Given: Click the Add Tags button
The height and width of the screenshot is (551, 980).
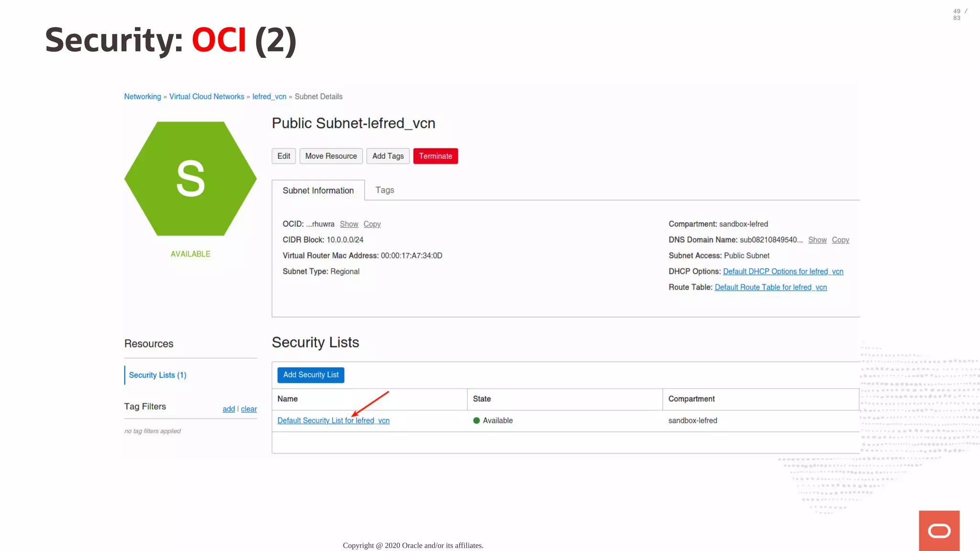Looking at the screenshot, I should [388, 156].
